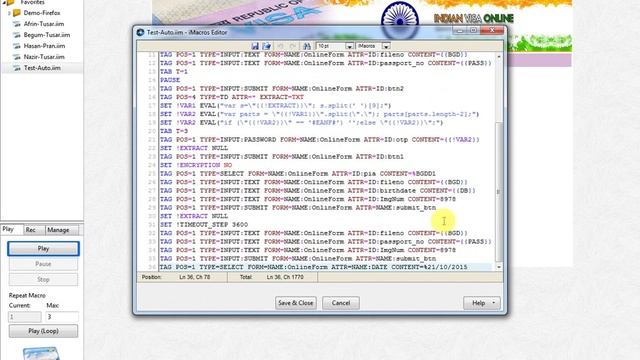640x360 pixels.
Task: Select the Demo-Firefox folder
Action: (42, 13)
